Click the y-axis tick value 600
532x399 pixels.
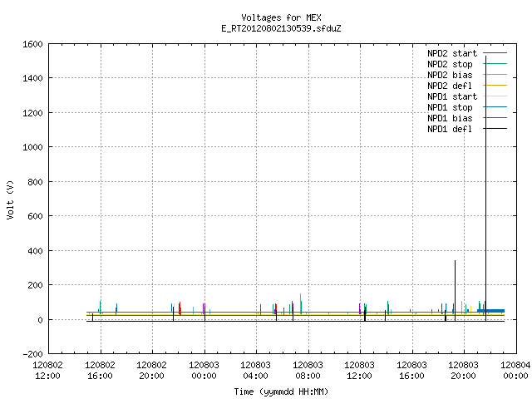click(35, 216)
